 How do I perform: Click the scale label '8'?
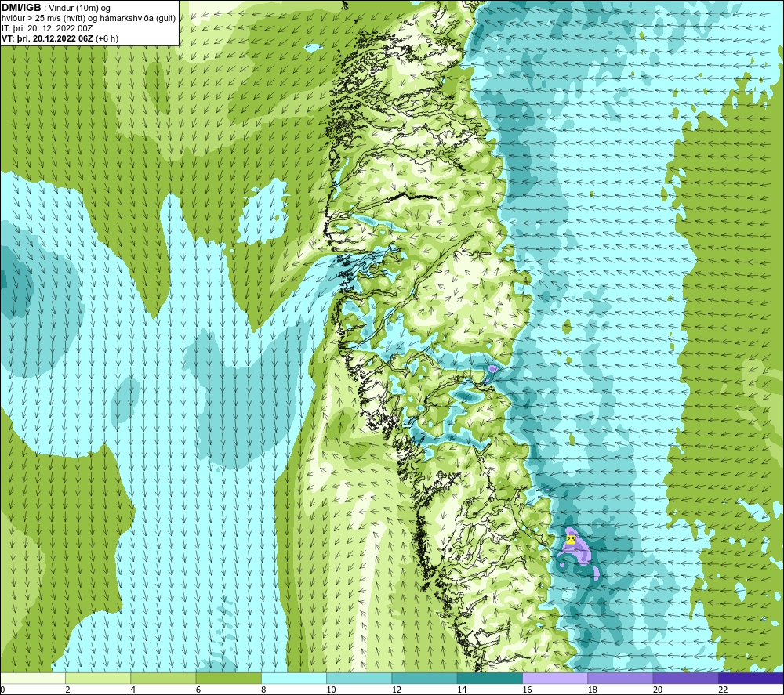coord(263,690)
